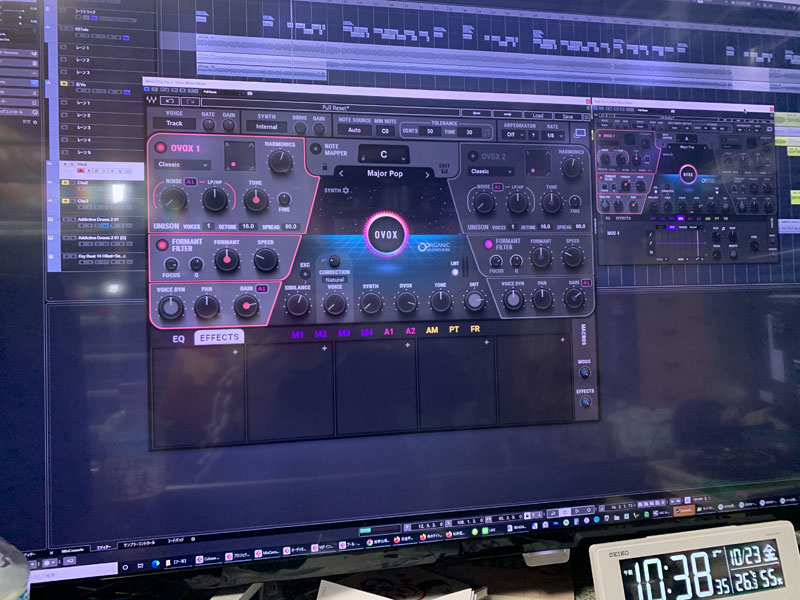
Task: Select the EFFECTS tab
Action: click(219, 337)
